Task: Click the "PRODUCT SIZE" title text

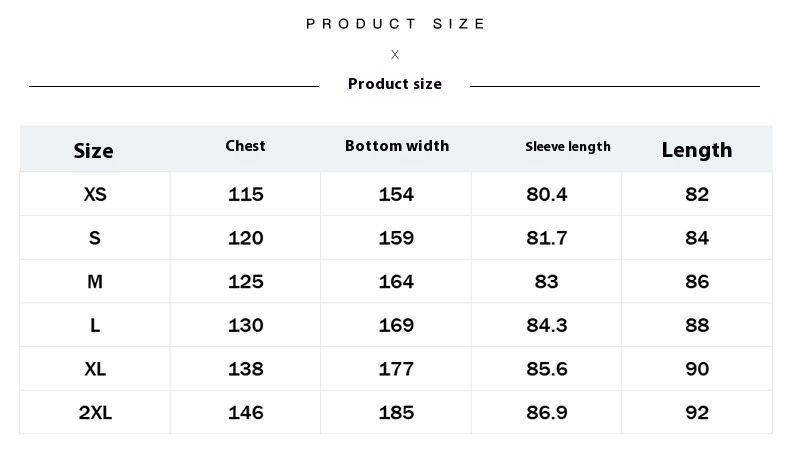Action: point(396,23)
